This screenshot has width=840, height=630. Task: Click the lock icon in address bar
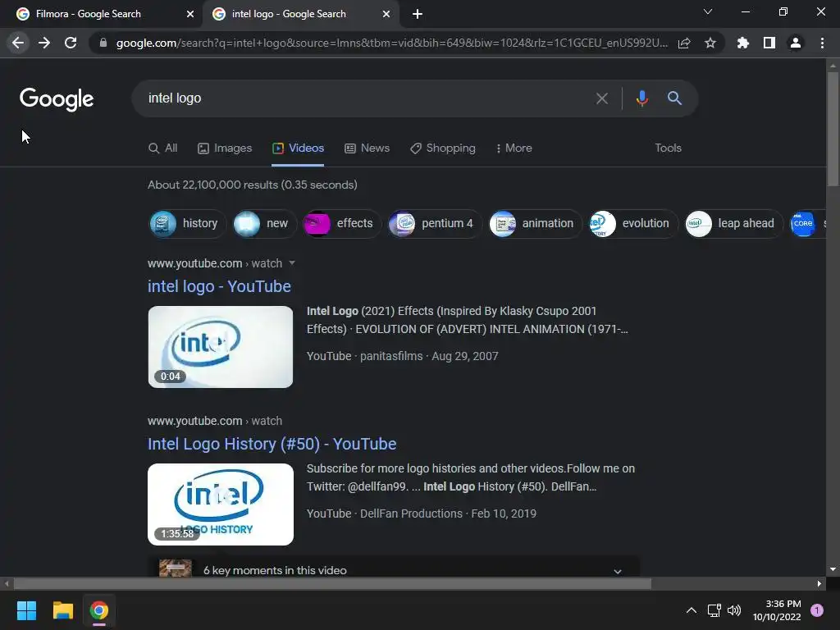coord(103,43)
